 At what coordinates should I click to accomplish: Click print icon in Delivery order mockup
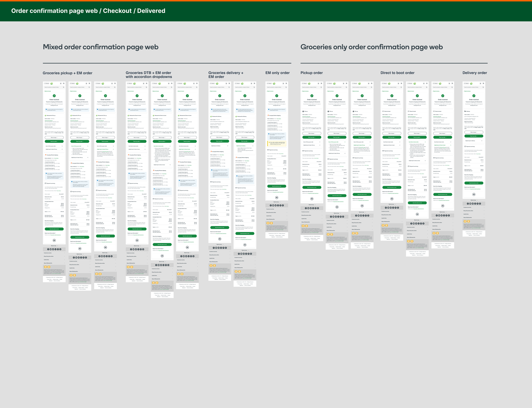tap(474, 194)
